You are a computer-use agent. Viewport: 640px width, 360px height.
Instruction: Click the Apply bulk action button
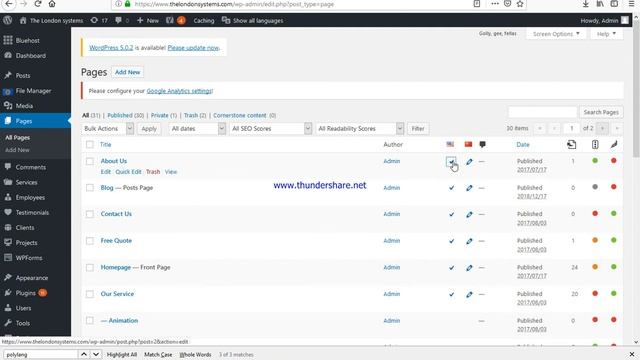coord(149,129)
